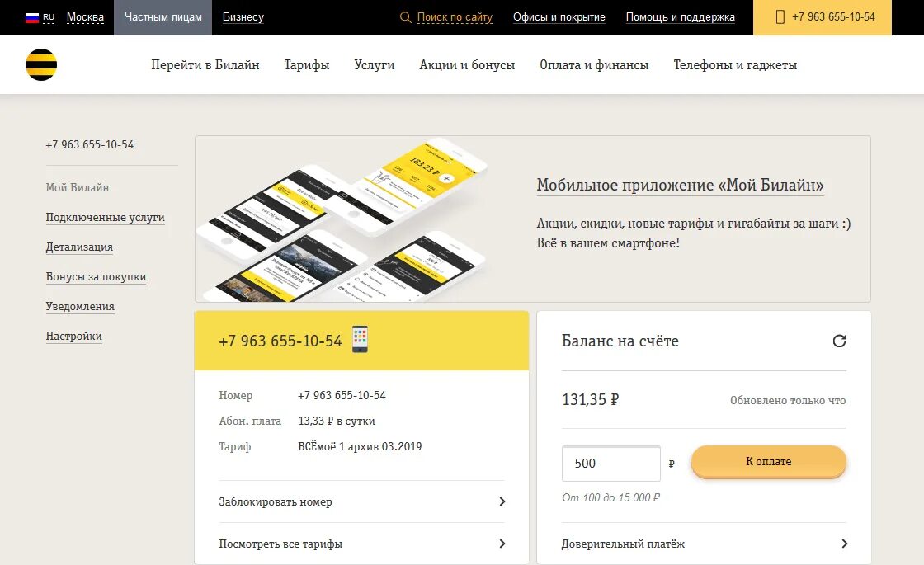The width and height of the screenshot is (924, 565).
Task: Click the 'К оплате' button
Action: tap(768, 461)
